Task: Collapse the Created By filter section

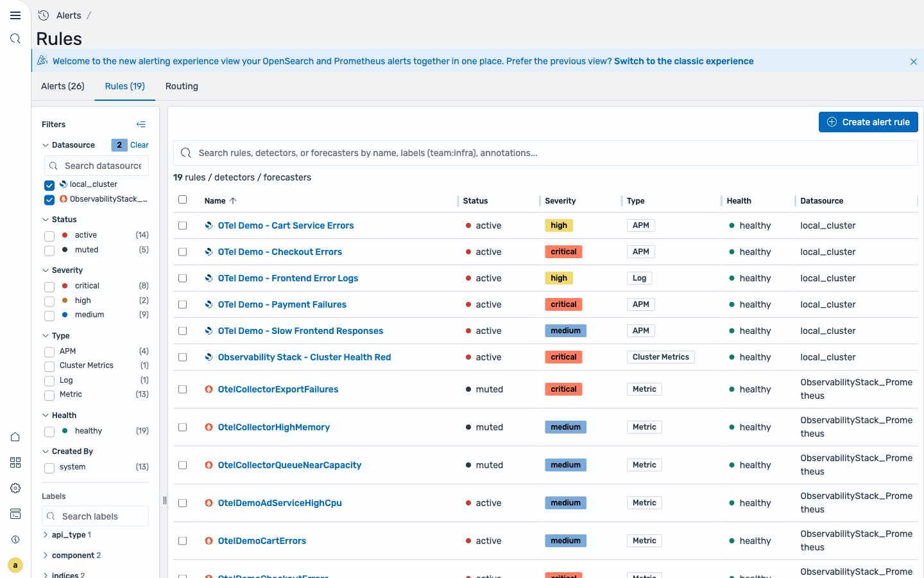Action: [46, 451]
